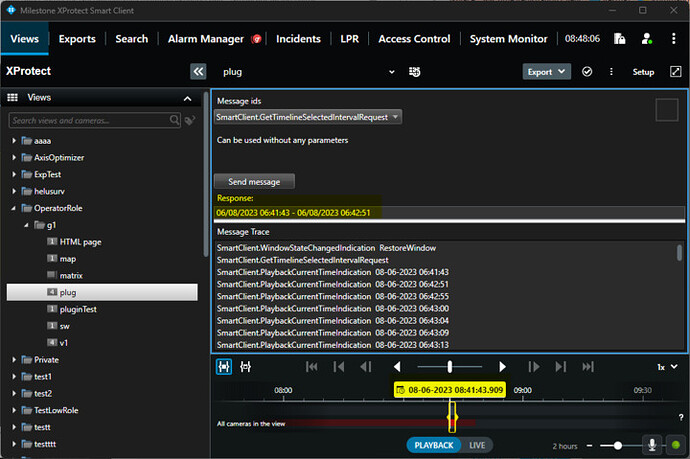Image resolution: width=690 pixels, height=459 pixels.
Task: Collapse the g1 group
Action: pyautogui.click(x=26, y=225)
